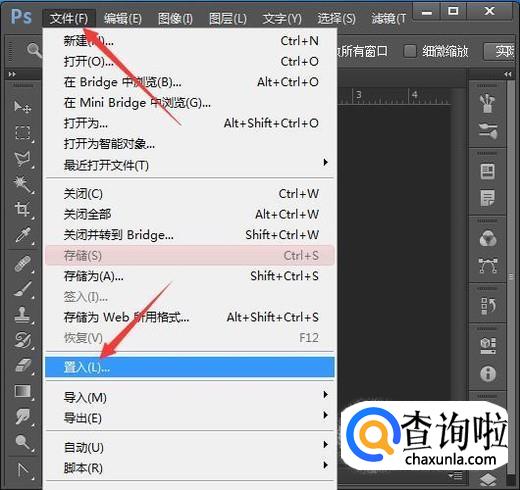This screenshot has height=490, width=520.
Task: Activate the Gradient tool
Action: tap(23, 391)
